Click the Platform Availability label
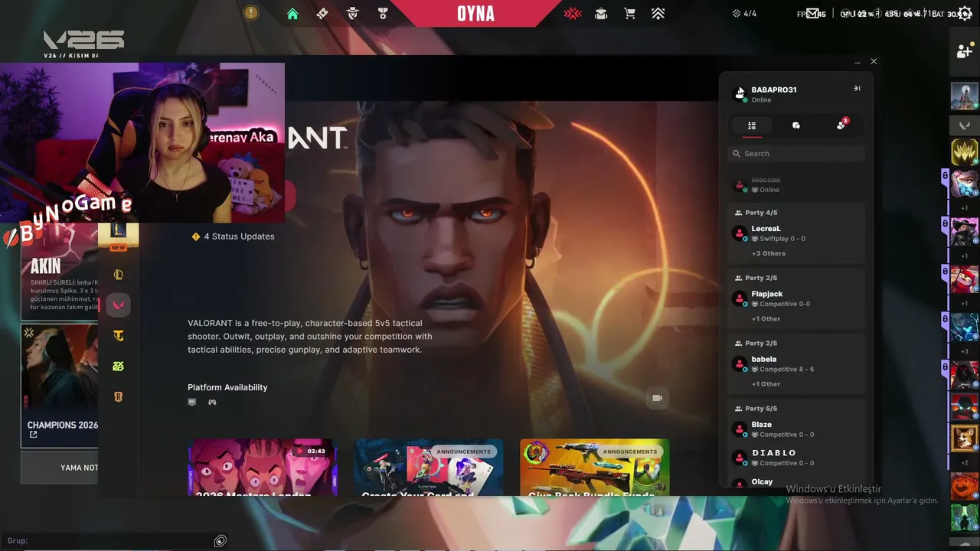Image resolution: width=980 pixels, height=551 pixels. tap(227, 387)
